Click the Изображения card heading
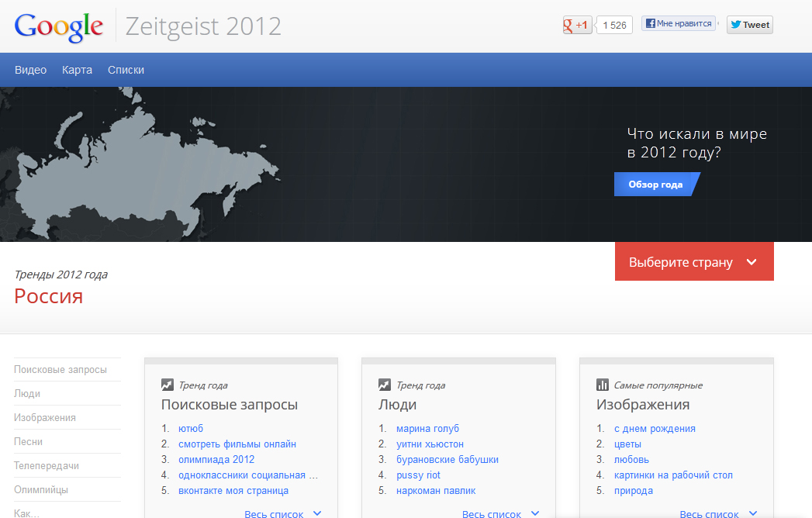Viewport: 812px width, 518px height. (x=643, y=405)
